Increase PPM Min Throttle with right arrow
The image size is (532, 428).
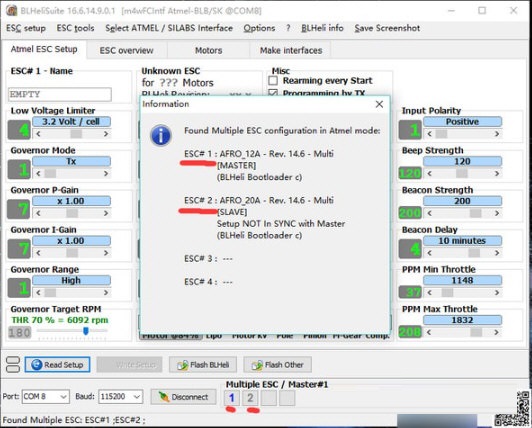click(x=497, y=293)
